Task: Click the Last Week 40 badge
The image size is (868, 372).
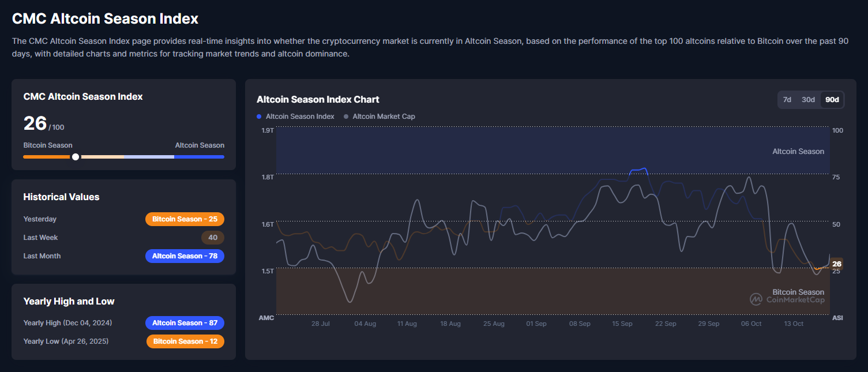Action: click(x=213, y=238)
